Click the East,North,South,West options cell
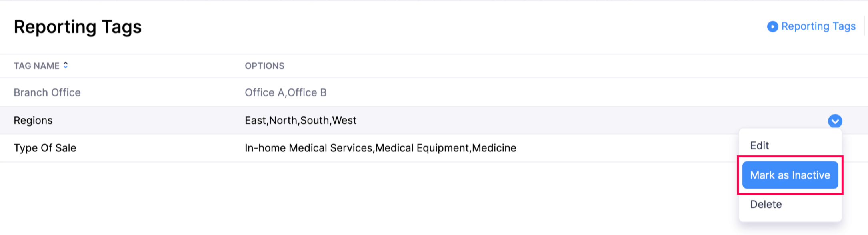This screenshot has width=868, height=235. click(300, 120)
